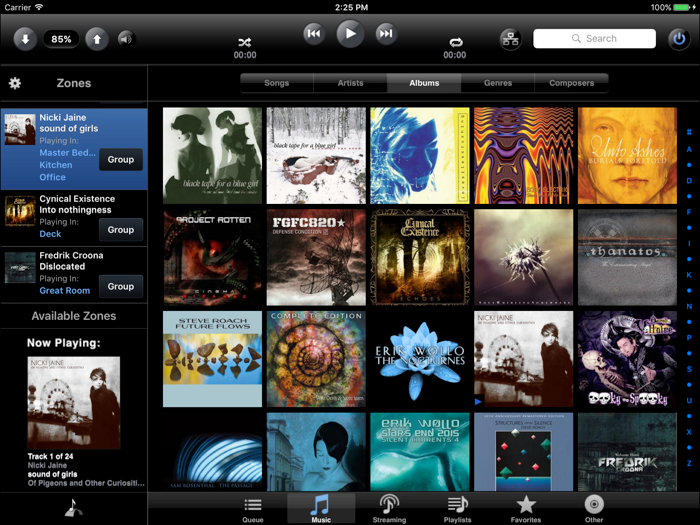The width and height of the screenshot is (700, 525).
Task: Jump to letter U in index
Action: [x=689, y=400]
